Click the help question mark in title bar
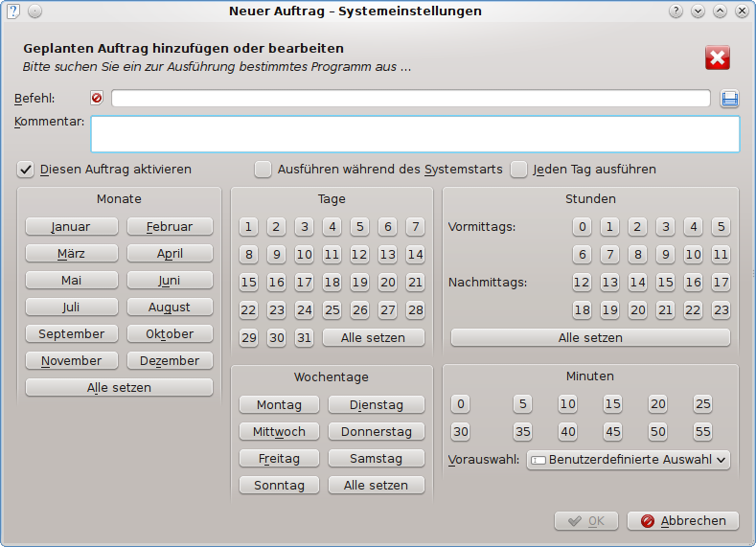Screen dimensions: 756x547 [x=676, y=11]
